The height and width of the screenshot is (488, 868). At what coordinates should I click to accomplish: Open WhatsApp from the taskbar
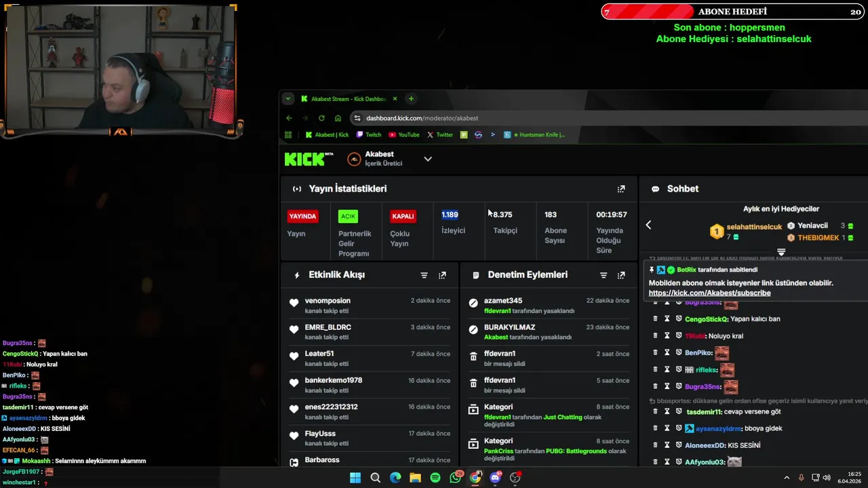tap(456, 478)
